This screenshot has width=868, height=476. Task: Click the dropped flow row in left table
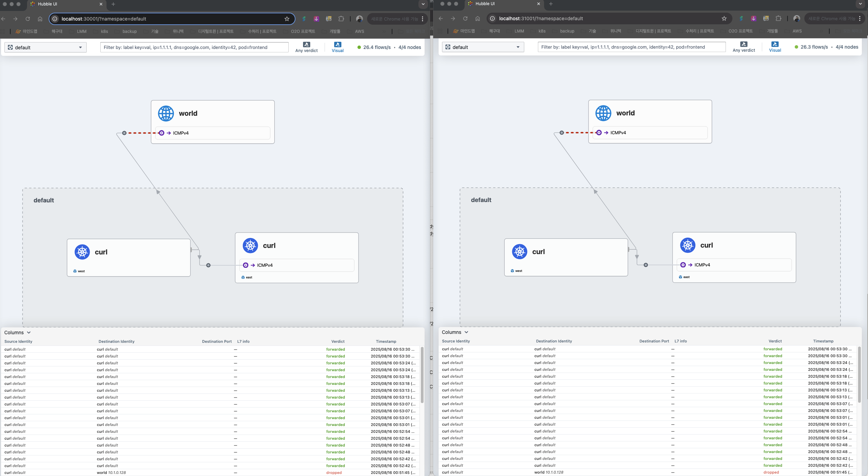click(205, 473)
